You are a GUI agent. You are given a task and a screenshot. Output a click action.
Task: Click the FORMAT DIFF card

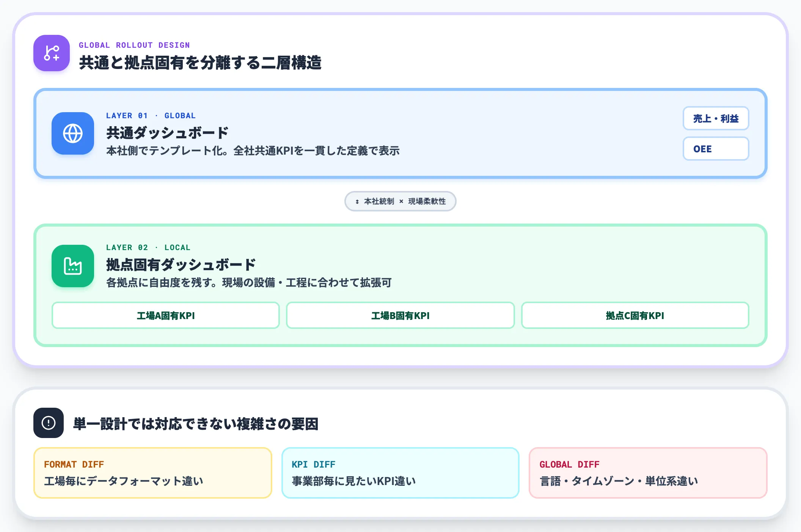pyautogui.click(x=153, y=473)
